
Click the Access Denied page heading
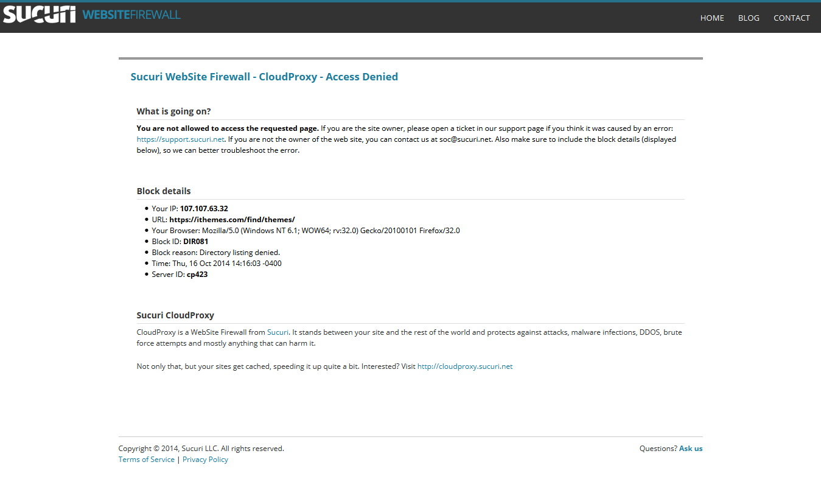click(264, 77)
